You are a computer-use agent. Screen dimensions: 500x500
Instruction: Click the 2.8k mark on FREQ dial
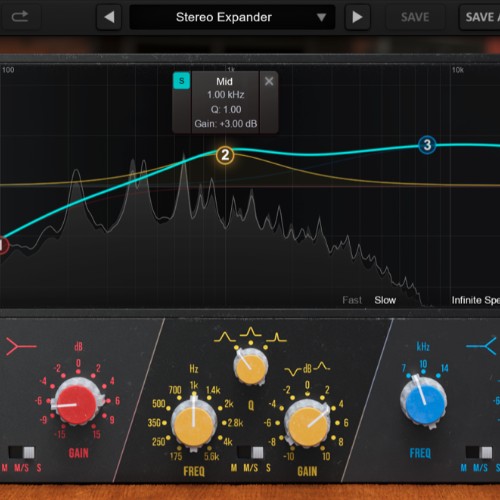point(236,423)
